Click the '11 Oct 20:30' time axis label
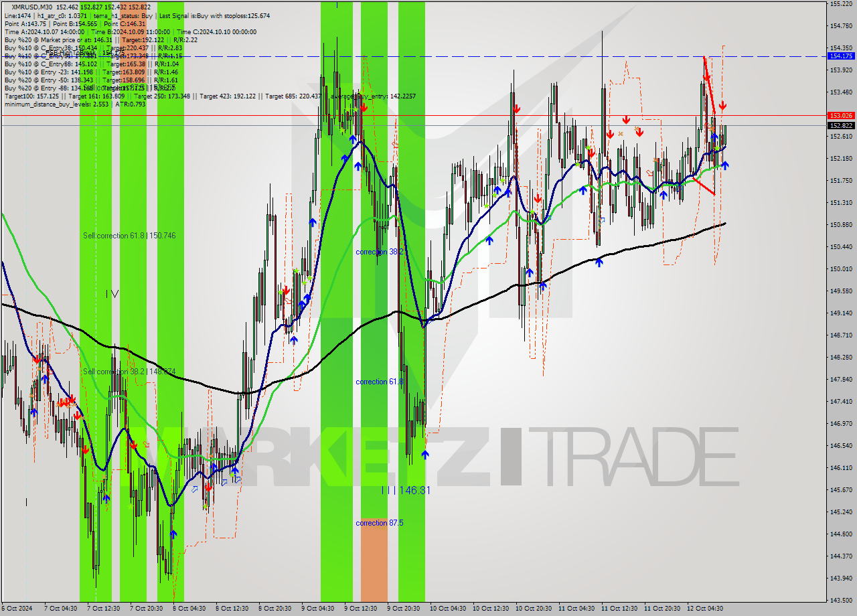 [661, 609]
